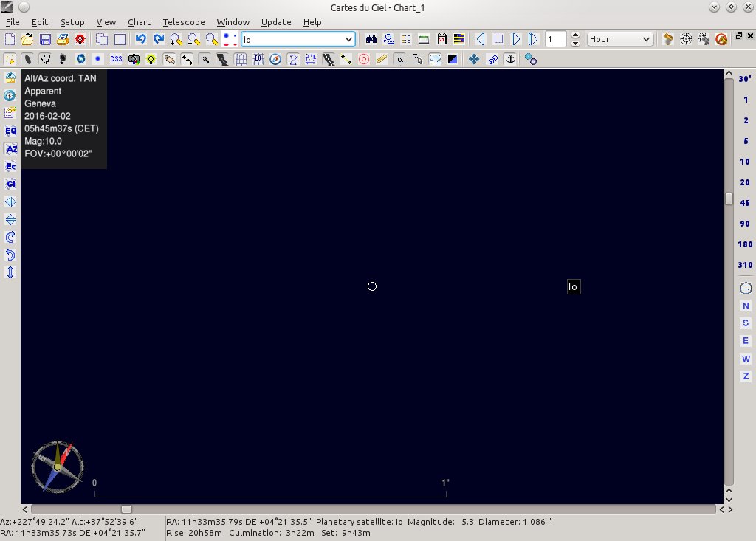Toggle red night vision mode
This screenshot has width=756, height=541.
80,39
